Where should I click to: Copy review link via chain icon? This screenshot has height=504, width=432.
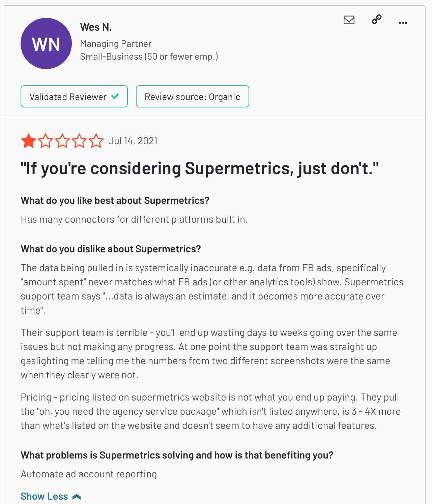[376, 20]
